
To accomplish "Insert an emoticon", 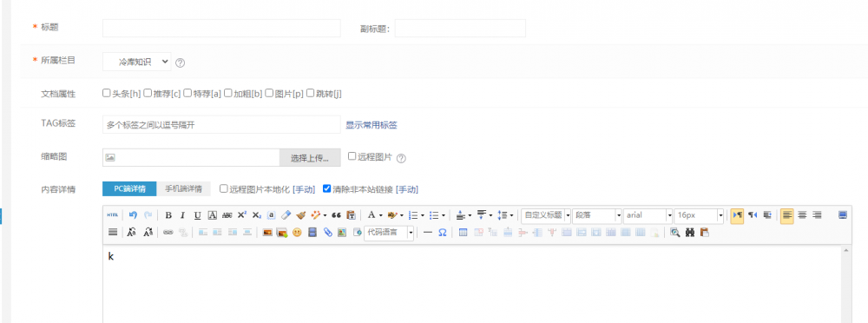I will pos(297,232).
